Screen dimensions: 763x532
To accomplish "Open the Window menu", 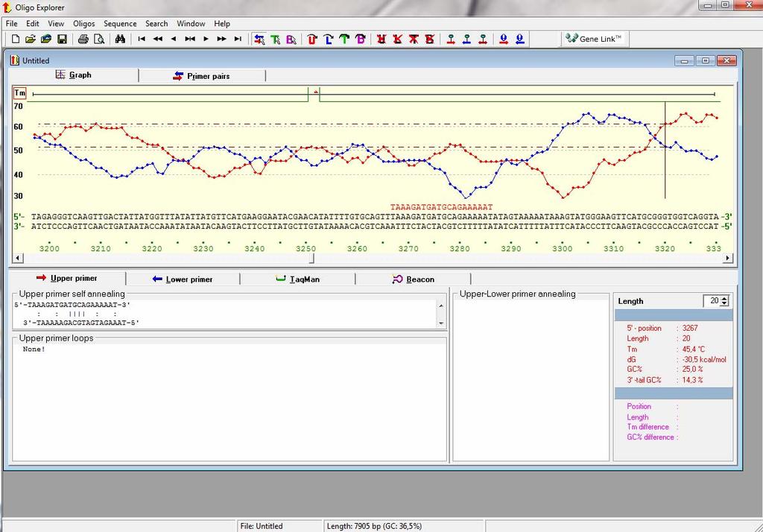I will [x=191, y=23].
